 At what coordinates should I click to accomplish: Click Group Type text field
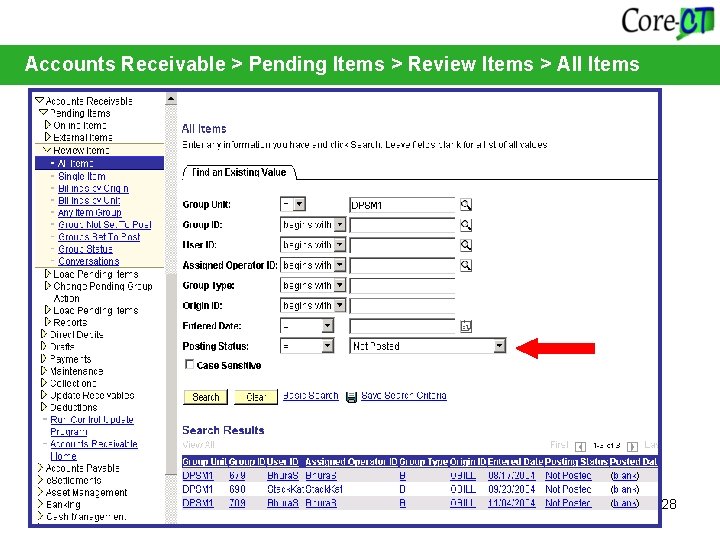[402, 286]
